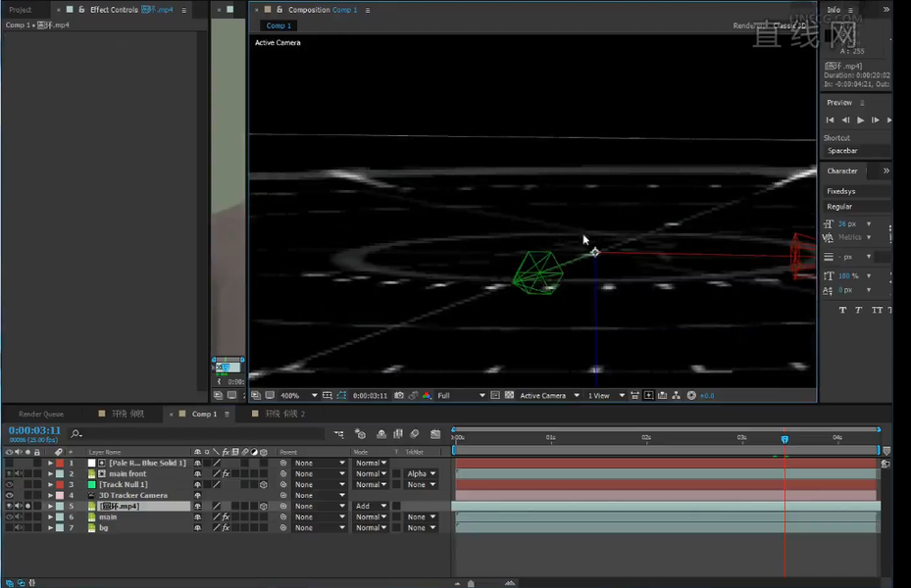The image size is (911, 588).
Task: Click the pink label color swatch of layer 4
Action: [x=60, y=495]
